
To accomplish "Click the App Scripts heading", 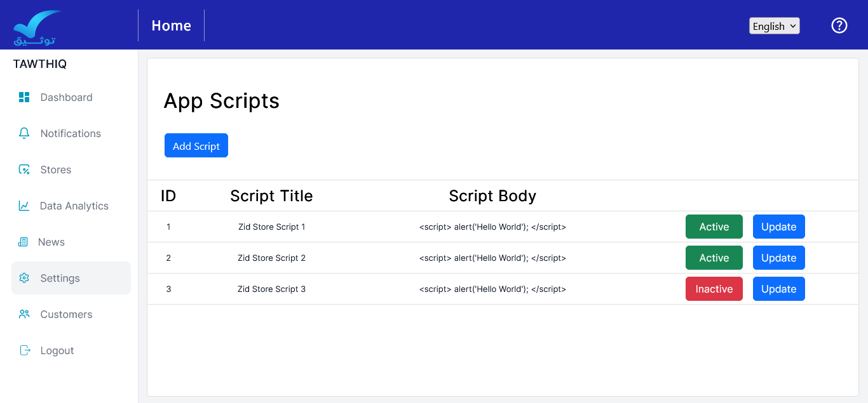I will click(222, 101).
